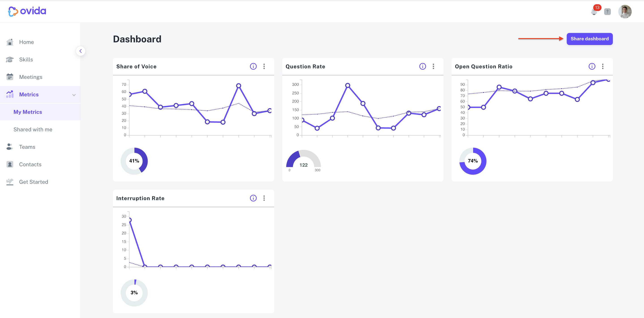The width and height of the screenshot is (644, 318).
Task: Click the Question Rate peak point at 300
Action: coord(347,85)
